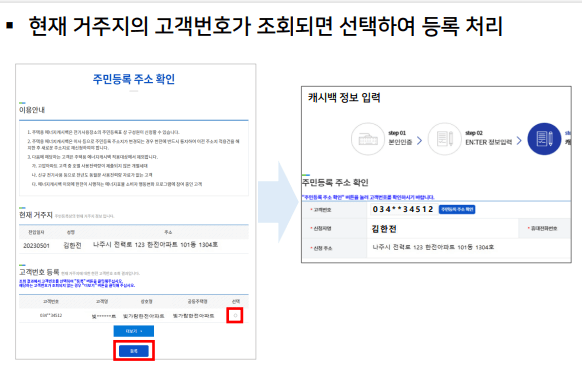Click the 고객번호 등록 section heading
Image resolution: width=582 pixels, height=370 pixels.
point(39,272)
